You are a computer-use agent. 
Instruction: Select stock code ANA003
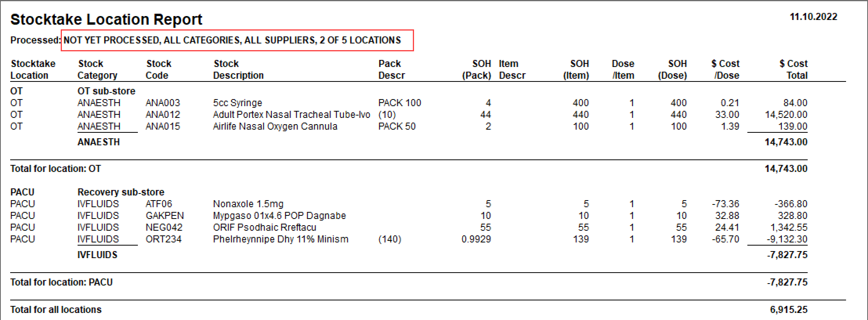click(163, 103)
